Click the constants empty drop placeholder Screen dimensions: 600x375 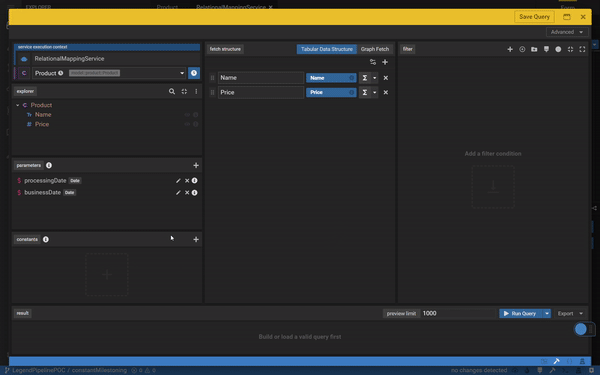(107, 274)
